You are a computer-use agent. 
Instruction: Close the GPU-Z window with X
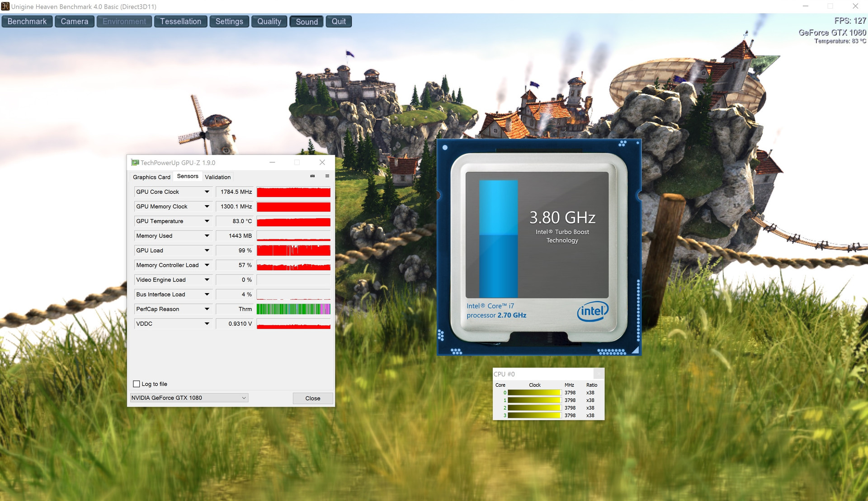pos(322,163)
